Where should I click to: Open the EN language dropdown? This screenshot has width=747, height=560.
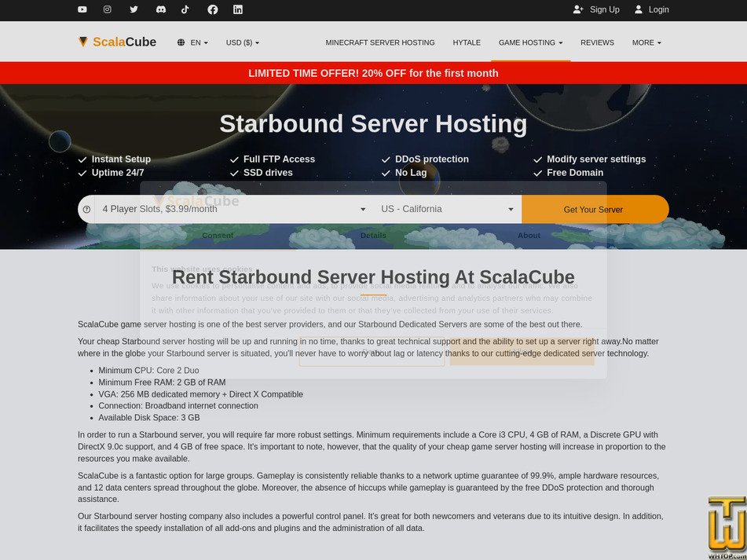(192, 42)
